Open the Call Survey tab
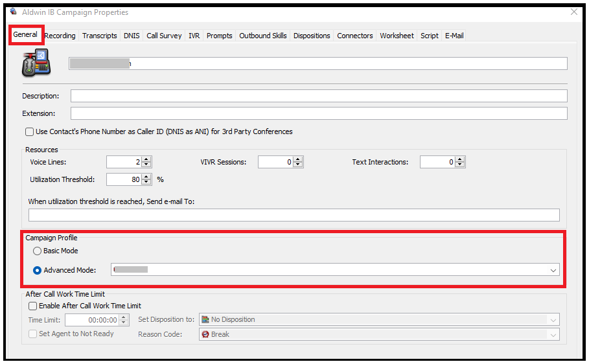 (x=164, y=36)
